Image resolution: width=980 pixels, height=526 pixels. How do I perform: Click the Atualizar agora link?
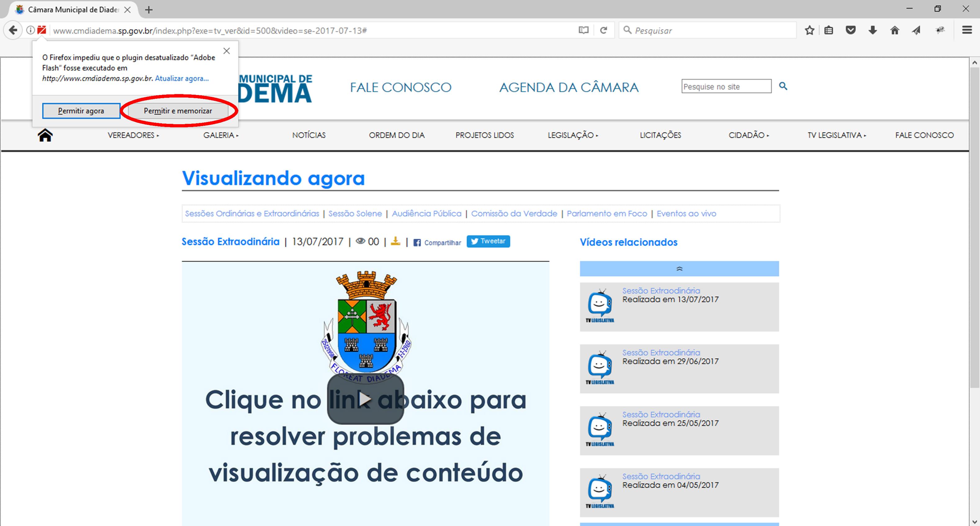(x=182, y=79)
